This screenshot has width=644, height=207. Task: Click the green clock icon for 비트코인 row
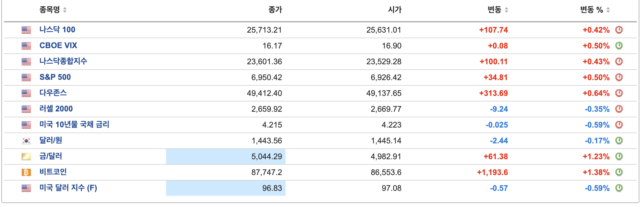[619, 172]
